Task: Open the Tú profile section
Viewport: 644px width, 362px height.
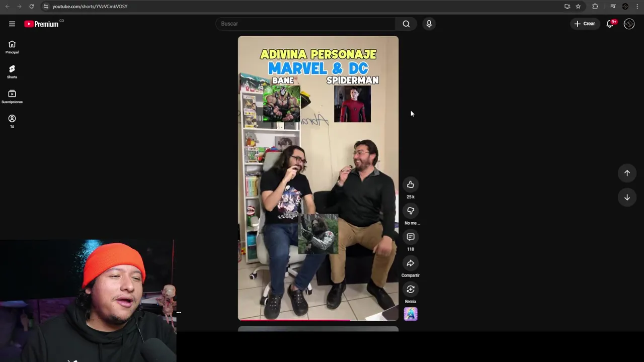Action: [12, 121]
